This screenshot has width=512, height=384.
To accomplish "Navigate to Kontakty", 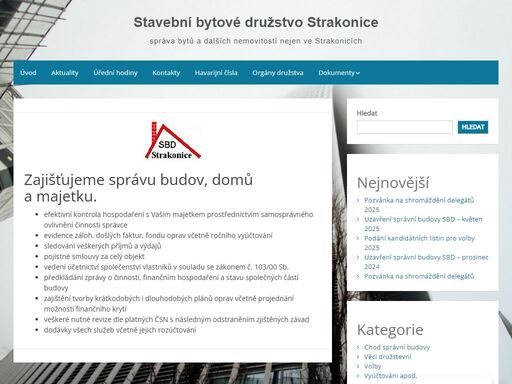I will [x=166, y=73].
